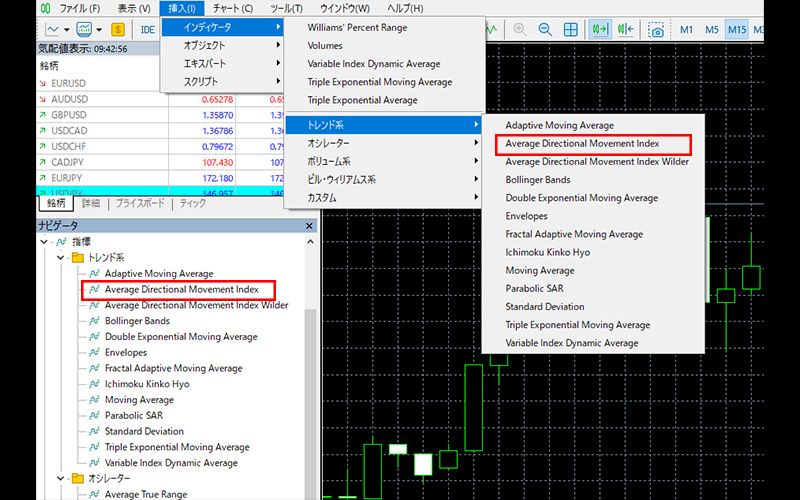The width and height of the screenshot is (800, 500).
Task: Close the ナビゲータ panel
Action: click(309, 226)
